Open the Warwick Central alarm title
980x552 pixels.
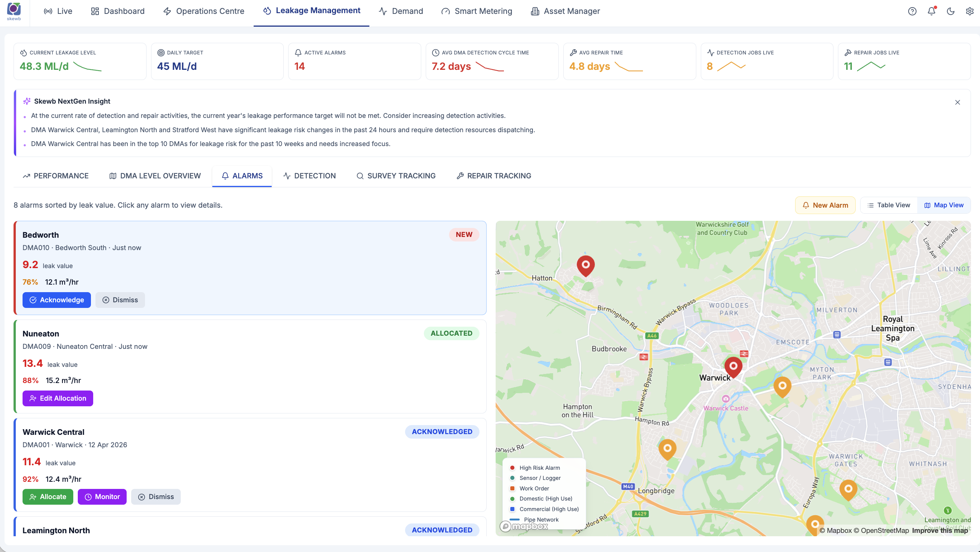click(x=53, y=432)
